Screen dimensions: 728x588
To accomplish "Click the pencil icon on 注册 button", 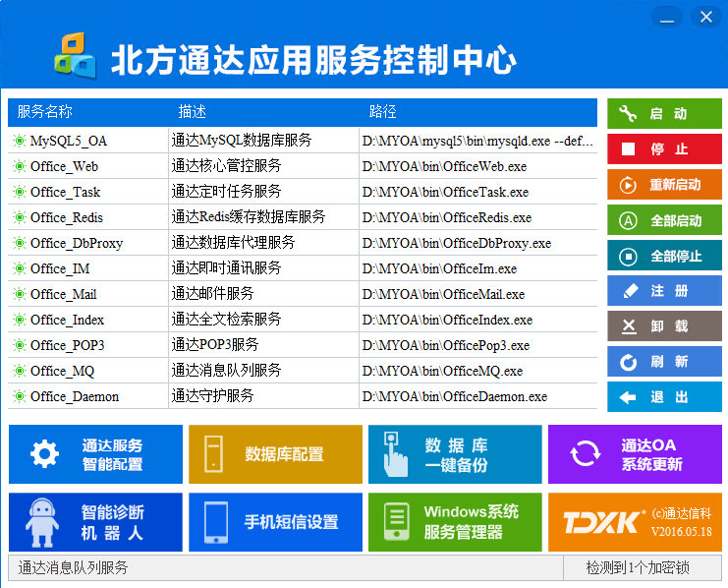I will coord(629,291).
